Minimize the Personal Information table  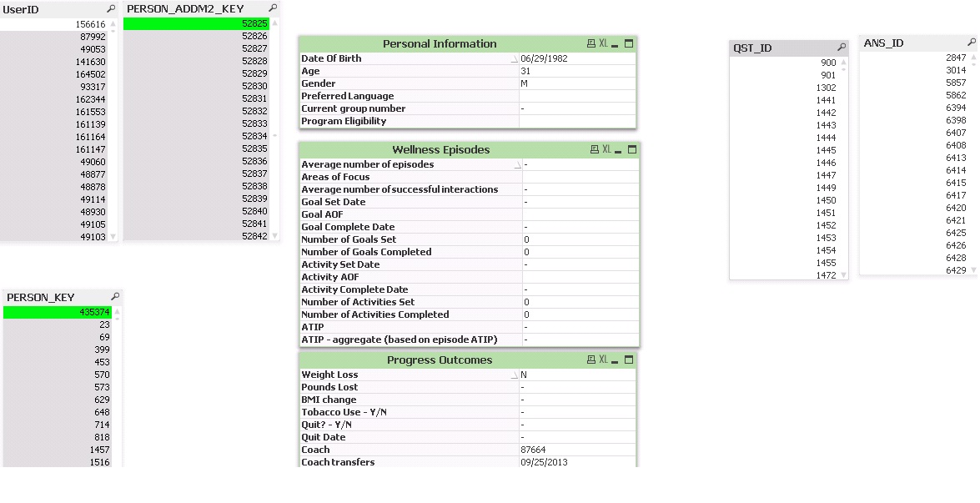coord(615,44)
